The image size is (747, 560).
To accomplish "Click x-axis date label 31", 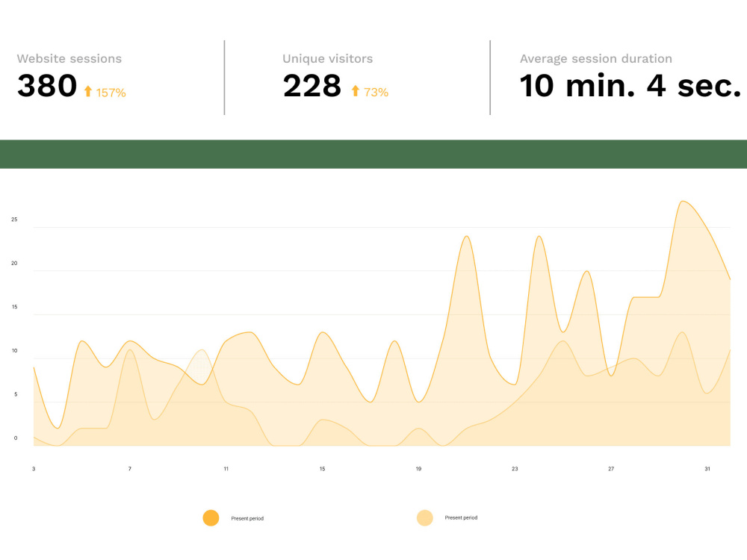I will coord(707,469).
